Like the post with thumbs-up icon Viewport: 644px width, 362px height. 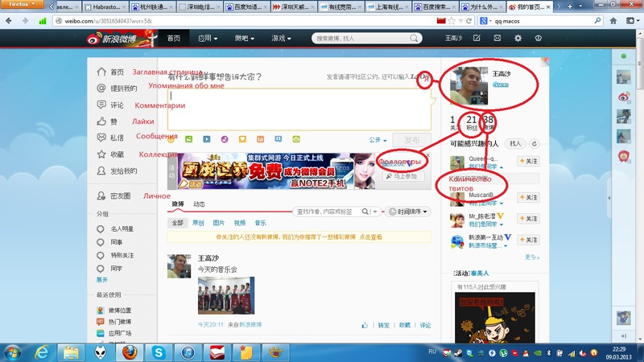point(365,325)
